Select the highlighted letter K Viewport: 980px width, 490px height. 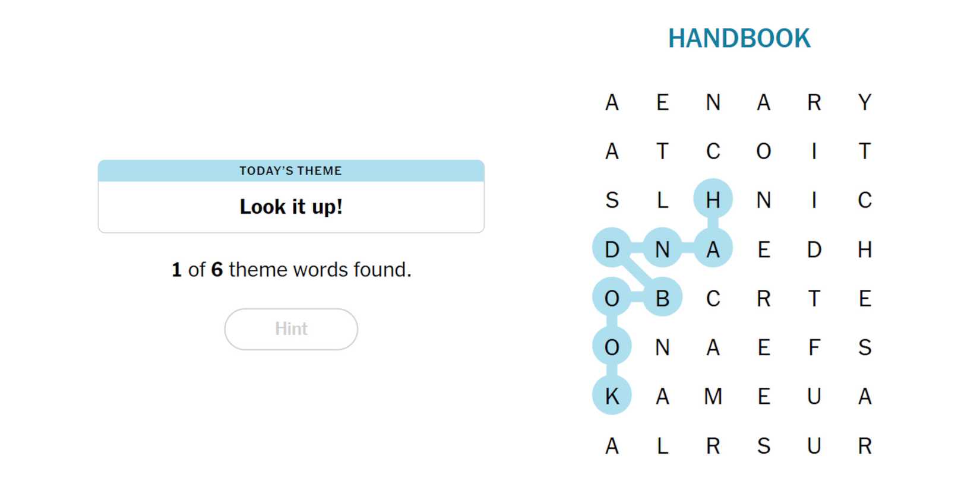[612, 396]
